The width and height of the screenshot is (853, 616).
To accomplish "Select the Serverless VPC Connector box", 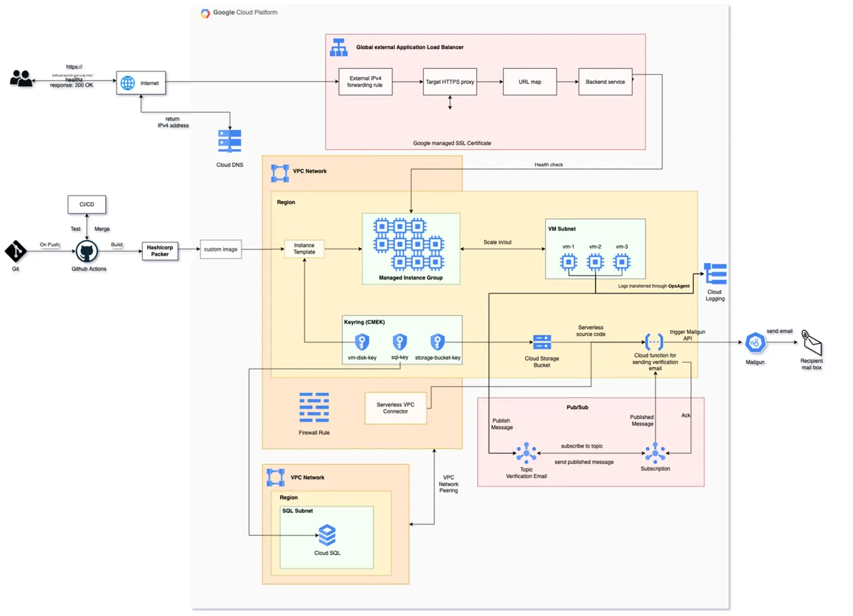I will 396,408.
